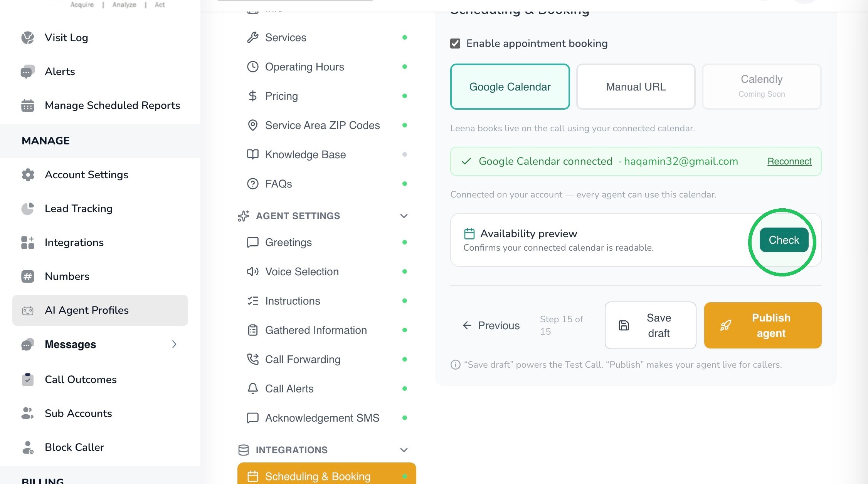Click the Lead Tracking pie chart icon
Viewport: 868px width, 484px height.
tap(28, 209)
